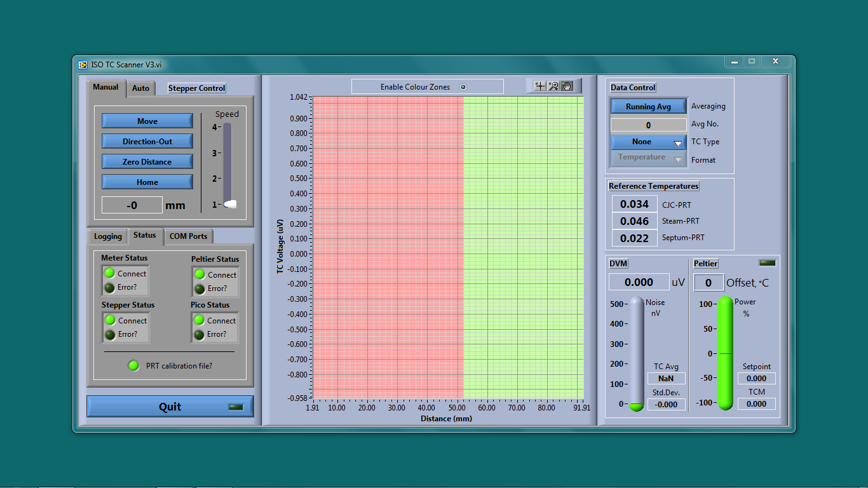Open the Format dropdown showing Temperature
This screenshot has width=868, height=488.
[x=648, y=158]
